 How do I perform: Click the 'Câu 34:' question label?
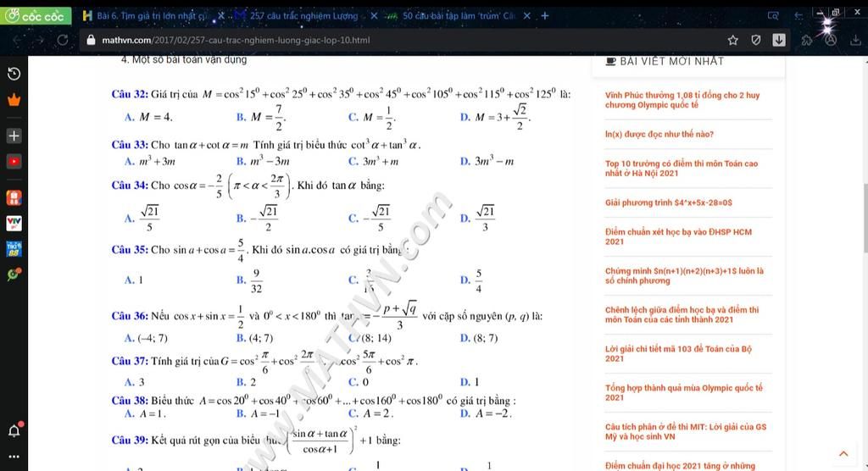130,186
